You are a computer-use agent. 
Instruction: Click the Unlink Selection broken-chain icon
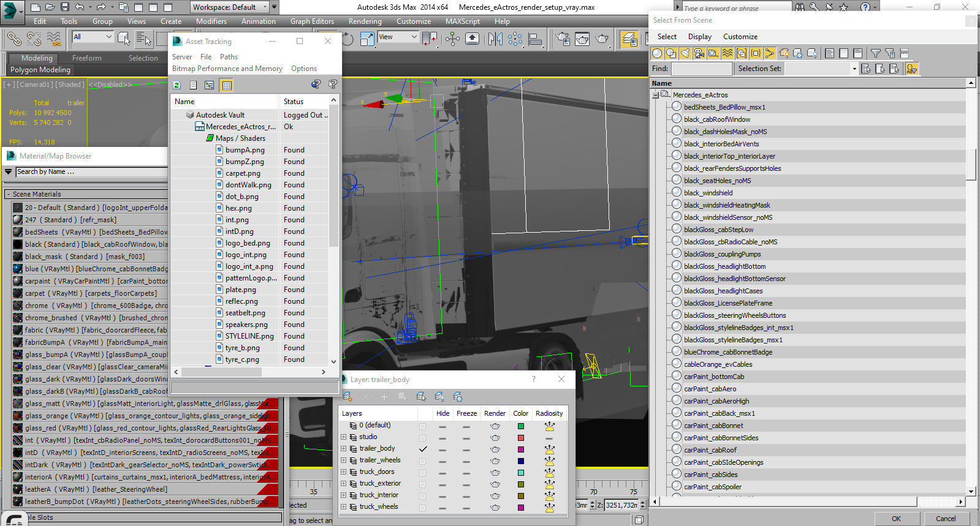click(34, 39)
